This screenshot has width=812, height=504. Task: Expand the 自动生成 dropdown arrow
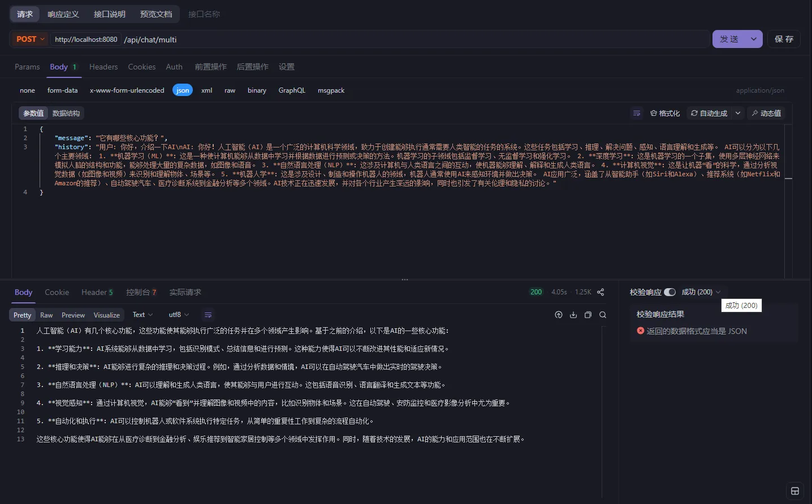[x=737, y=113]
